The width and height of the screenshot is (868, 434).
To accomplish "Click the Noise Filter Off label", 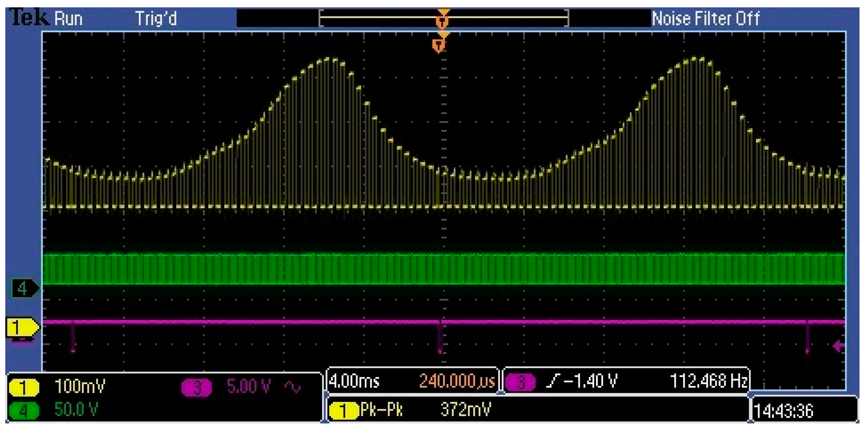I will coord(706,18).
